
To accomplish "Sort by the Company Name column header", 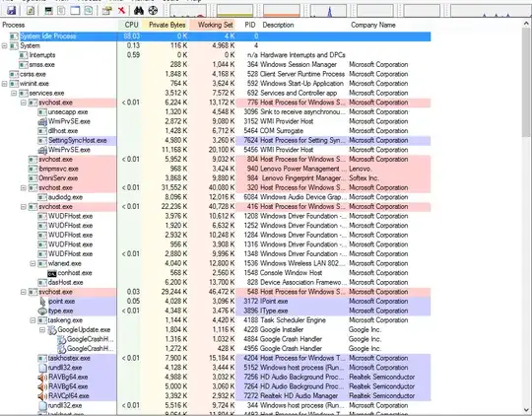I will pyautogui.click(x=389, y=25).
